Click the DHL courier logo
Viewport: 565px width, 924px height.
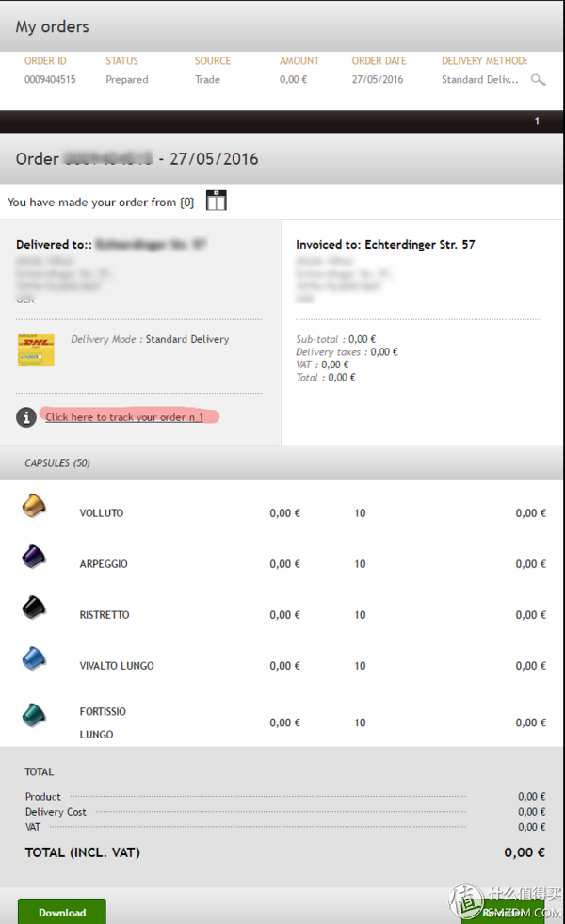(x=36, y=350)
